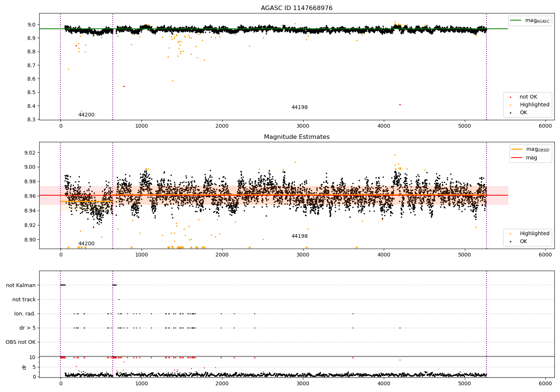Image resolution: width=560 pixels, height=392 pixels.
Task: Click the 'dr > 5' axis label
Action: tap(28, 328)
